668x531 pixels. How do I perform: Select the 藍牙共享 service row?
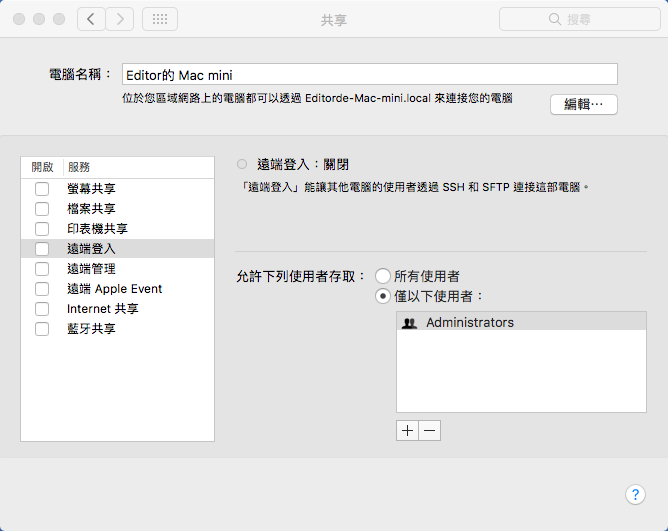118,329
